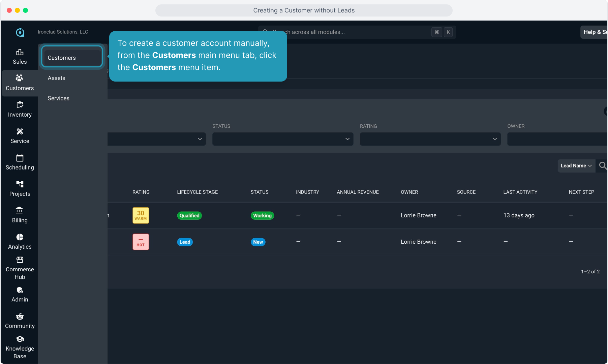Click the HOT rating badge
This screenshot has height=364, width=608.
click(x=141, y=242)
